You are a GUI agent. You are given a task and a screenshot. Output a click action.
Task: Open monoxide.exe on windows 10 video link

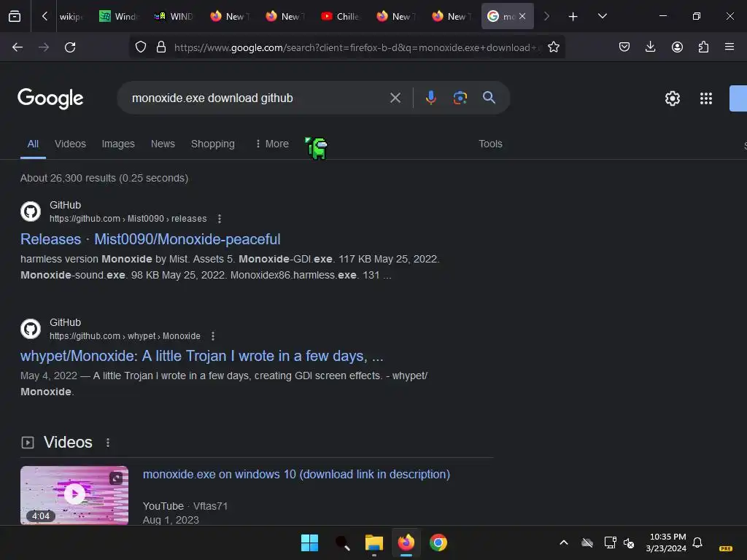pyautogui.click(x=296, y=474)
